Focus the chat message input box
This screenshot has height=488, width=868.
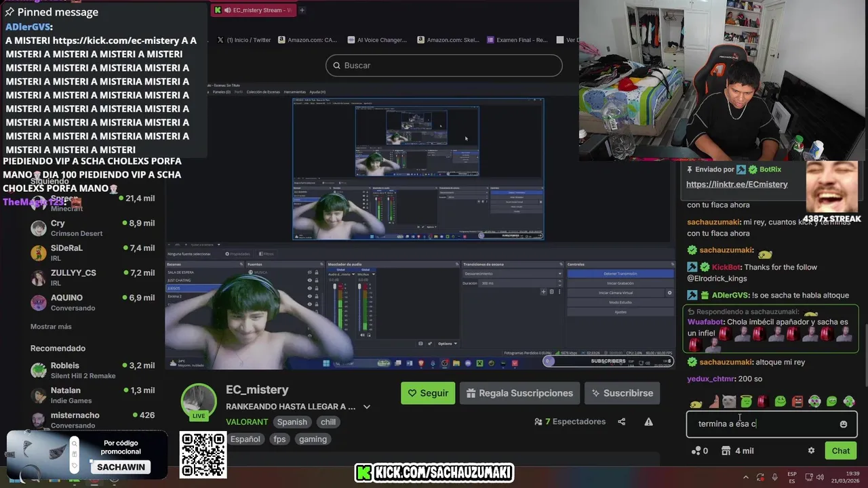(x=772, y=424)
